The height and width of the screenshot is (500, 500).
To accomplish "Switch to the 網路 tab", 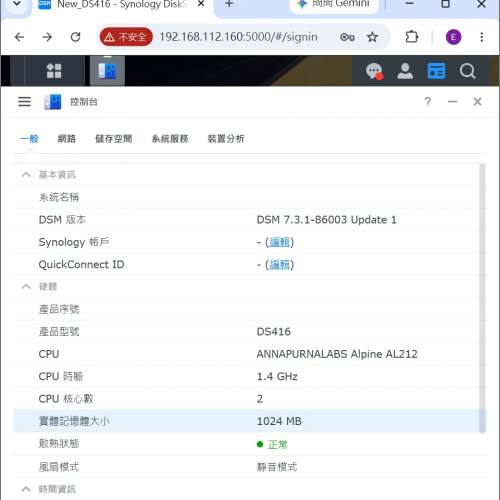I will 67,138.
